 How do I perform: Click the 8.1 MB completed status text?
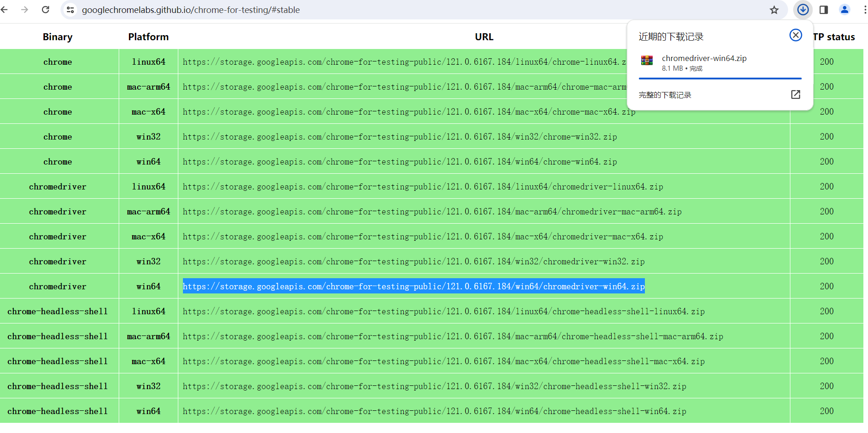click(682, 68)
